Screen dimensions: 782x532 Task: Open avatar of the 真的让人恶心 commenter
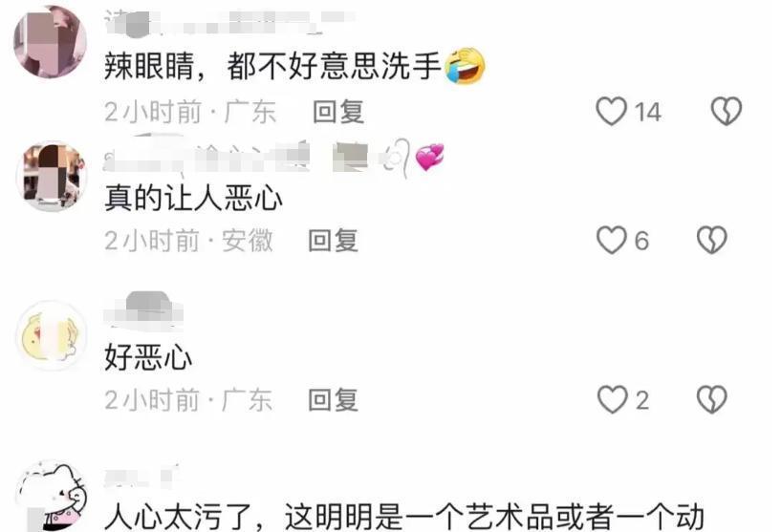(x=52, y=177)
